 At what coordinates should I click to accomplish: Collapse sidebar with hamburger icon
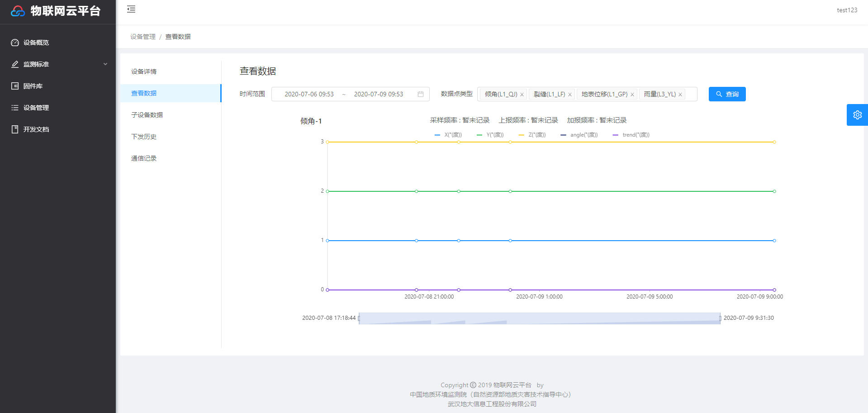coord(131,9)
